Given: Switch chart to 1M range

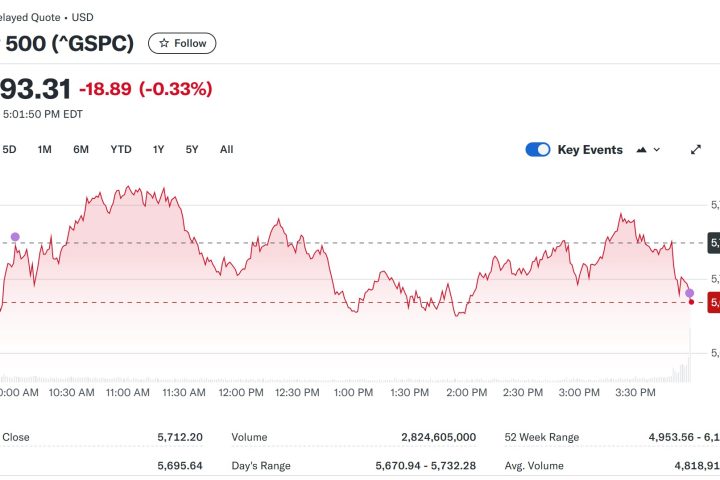Looking at the screenshot, I should tap(45, 149).
